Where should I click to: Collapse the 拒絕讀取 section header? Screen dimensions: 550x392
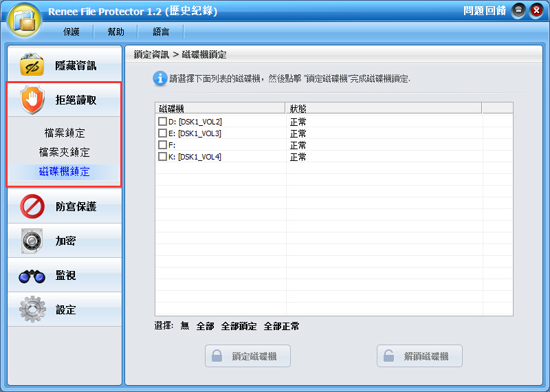pos(65,100)
